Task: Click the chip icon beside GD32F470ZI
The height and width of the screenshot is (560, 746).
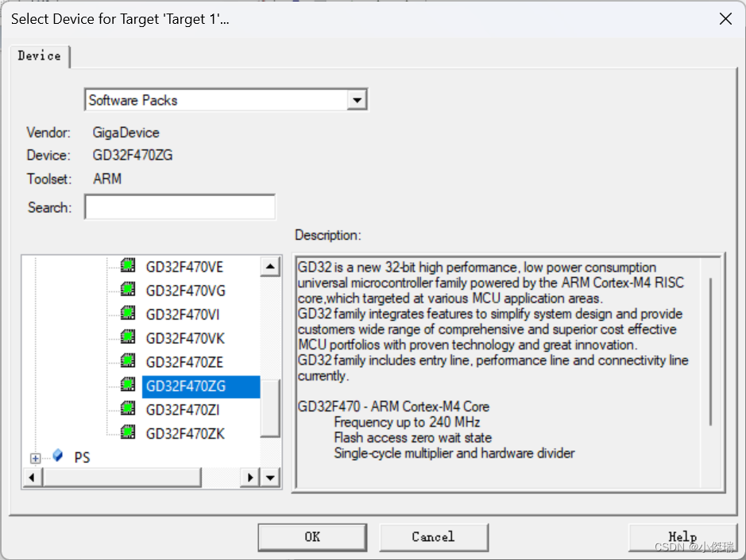Action: (128, 408)
